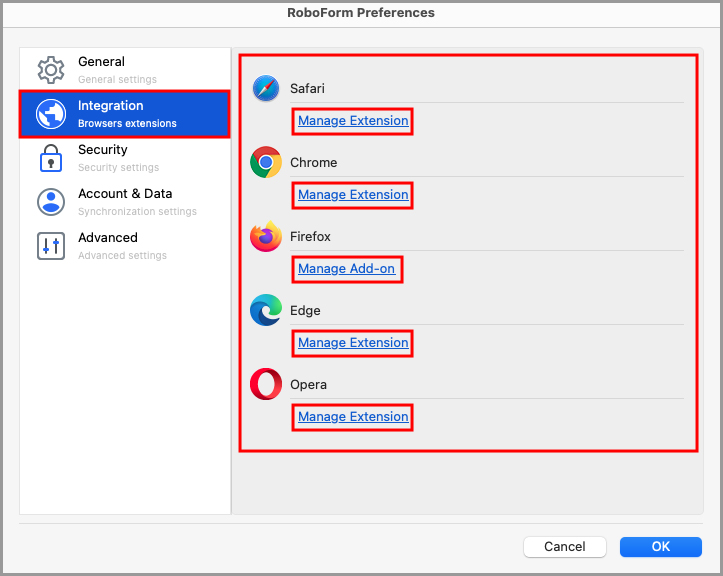The height and width of the screenshot is (576, 723).
Task: Open Manage Extension link under Safari
Action: (x=353, y=121)
